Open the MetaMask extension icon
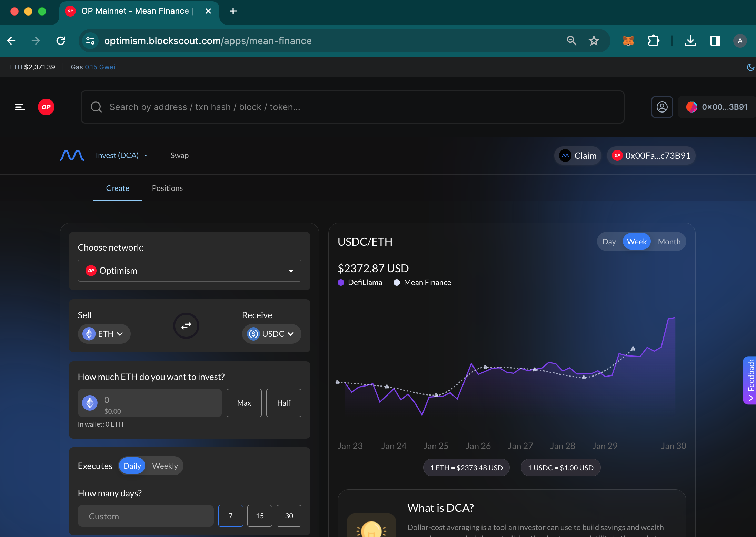Image resolution: width=756 pixels, height=537 pixels. click(x=628, y=40)
